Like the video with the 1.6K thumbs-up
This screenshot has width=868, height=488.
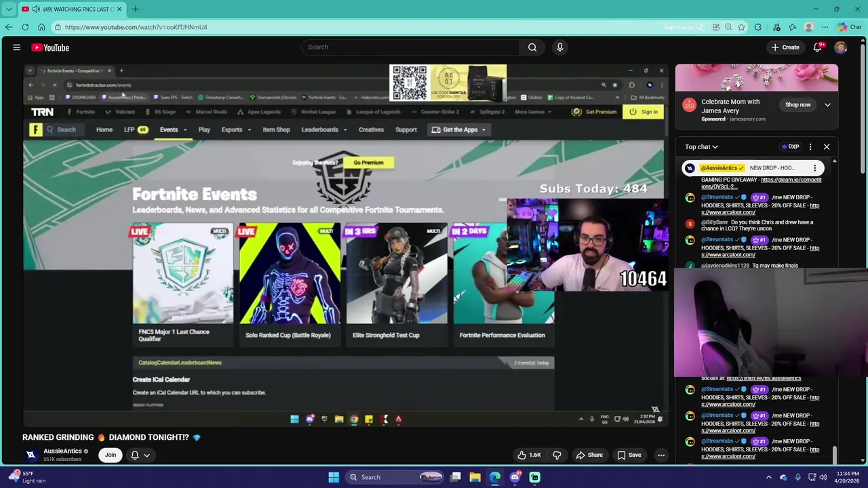529,455
